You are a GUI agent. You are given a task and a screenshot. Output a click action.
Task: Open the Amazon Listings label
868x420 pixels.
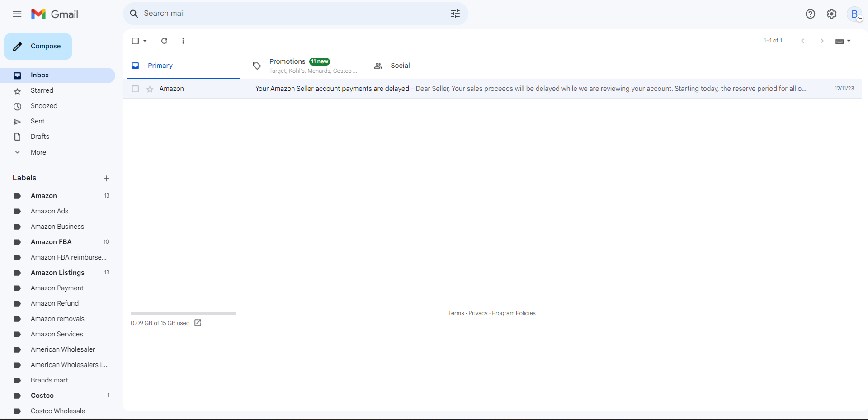point(57,273)
